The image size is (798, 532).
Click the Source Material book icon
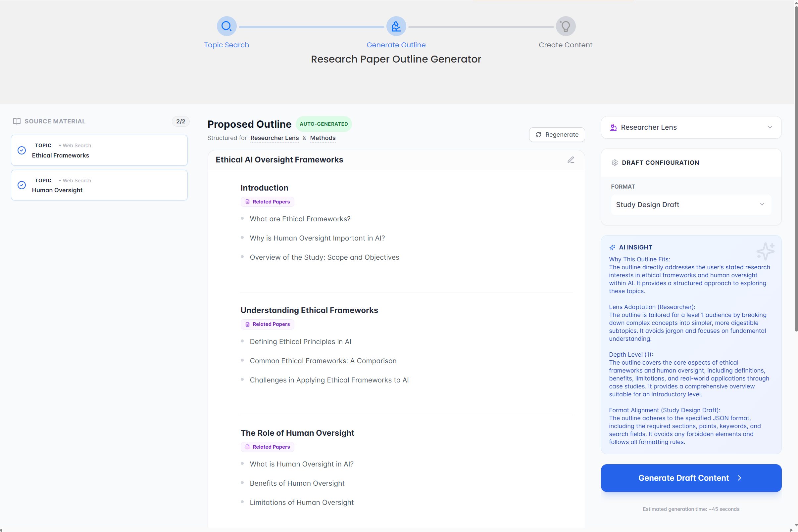click(17, 121)
